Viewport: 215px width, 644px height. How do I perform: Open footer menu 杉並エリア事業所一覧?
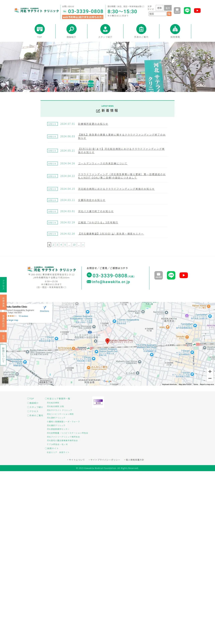(58, 399)
